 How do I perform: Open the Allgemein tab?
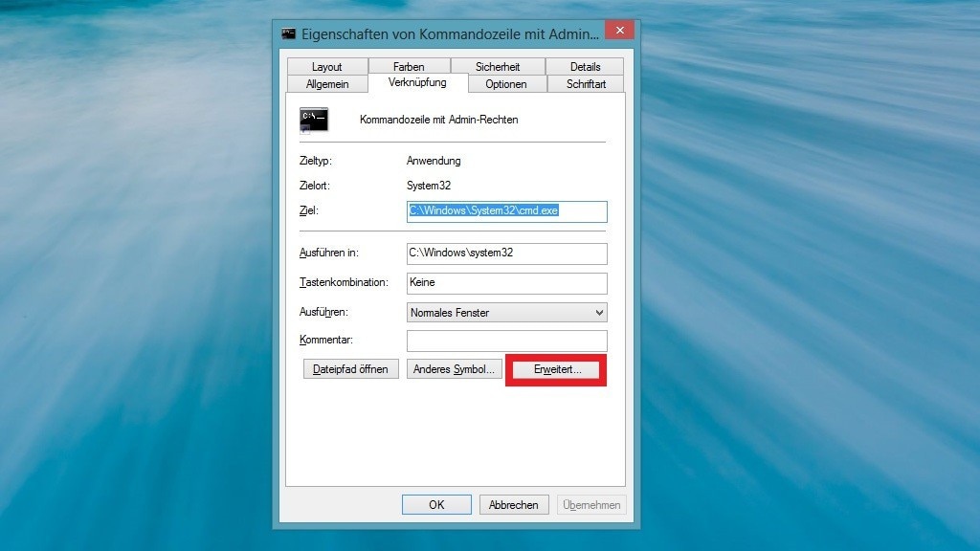click(x=326, y=84)
